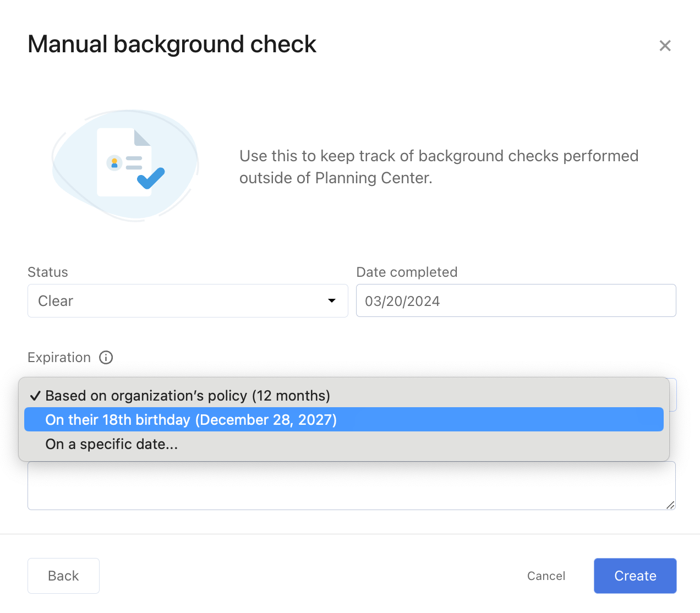The height and width of the screenshot is (613, 700).
Task: Click the Back button
Action: click(63, 576)
